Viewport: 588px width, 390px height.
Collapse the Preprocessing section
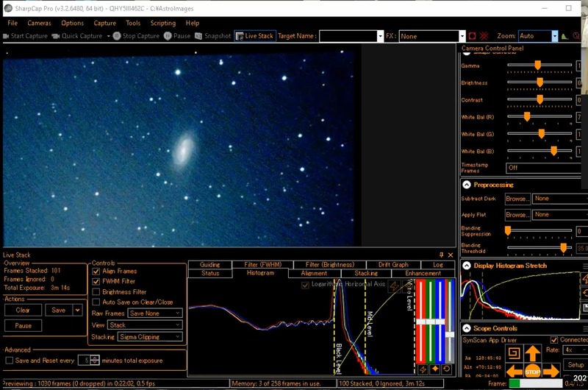pyautogui.click(x=467, y=185)
